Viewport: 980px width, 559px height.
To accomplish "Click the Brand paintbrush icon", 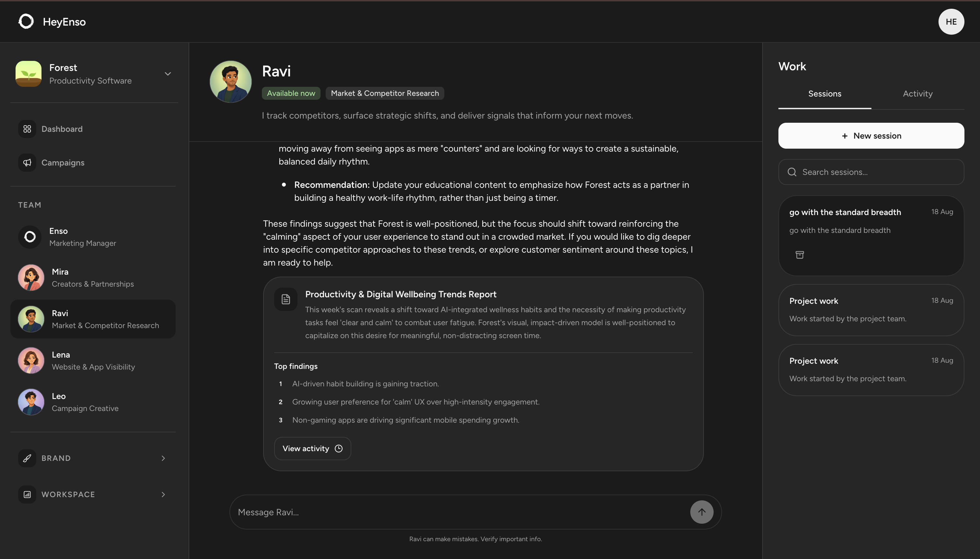I will pos(27,458).
